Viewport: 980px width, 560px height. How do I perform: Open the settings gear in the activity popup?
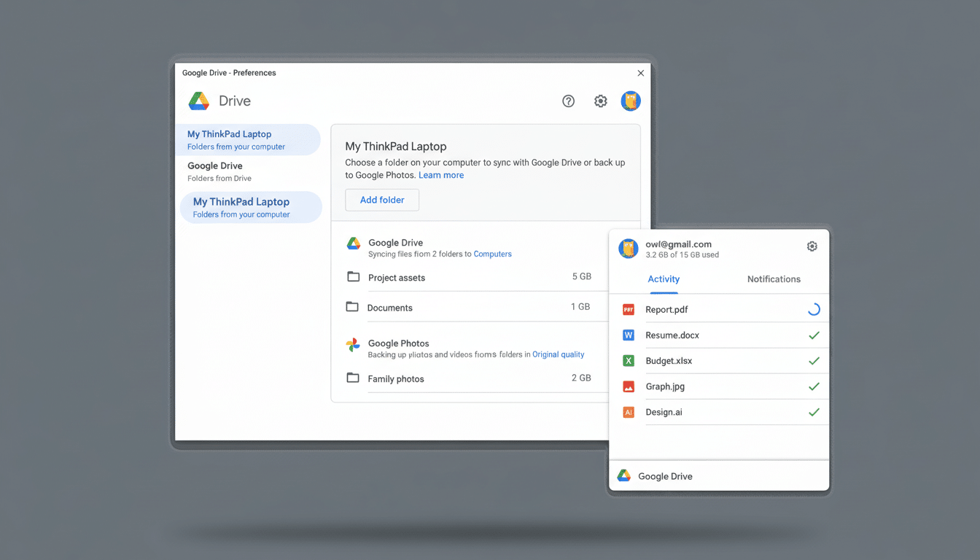click(x=812, y=246)
